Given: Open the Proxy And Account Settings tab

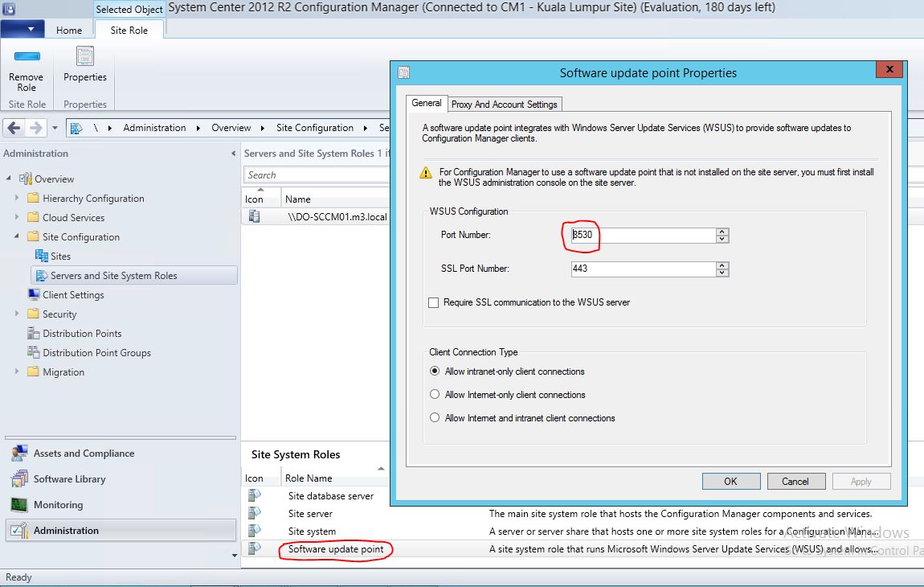Looking at the screenshot, I should pyautogui.click(x=505, y=104).
